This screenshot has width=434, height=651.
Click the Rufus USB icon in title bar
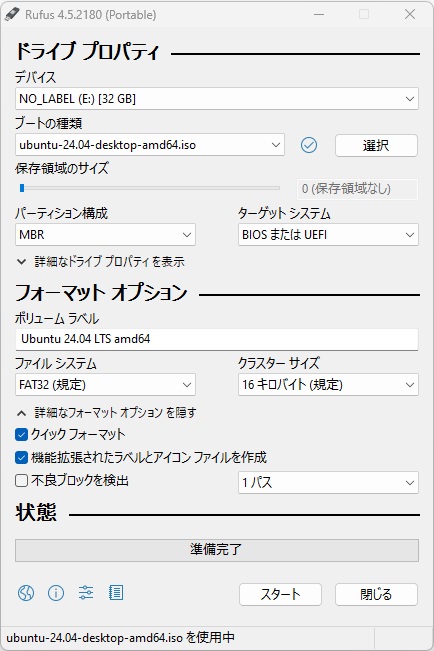click(x=12, y=15)
